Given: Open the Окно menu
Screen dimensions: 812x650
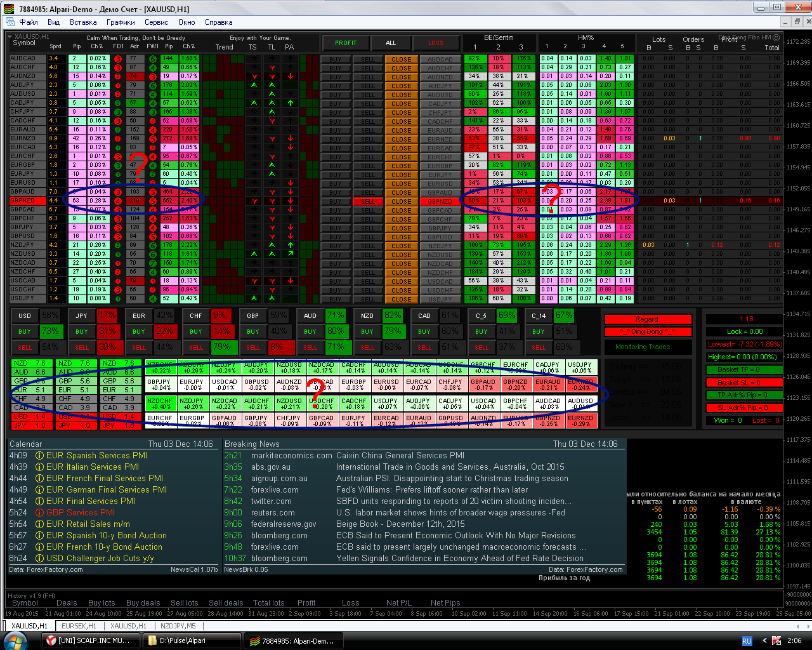Looking at the screenshot, I should click(187, 22).
